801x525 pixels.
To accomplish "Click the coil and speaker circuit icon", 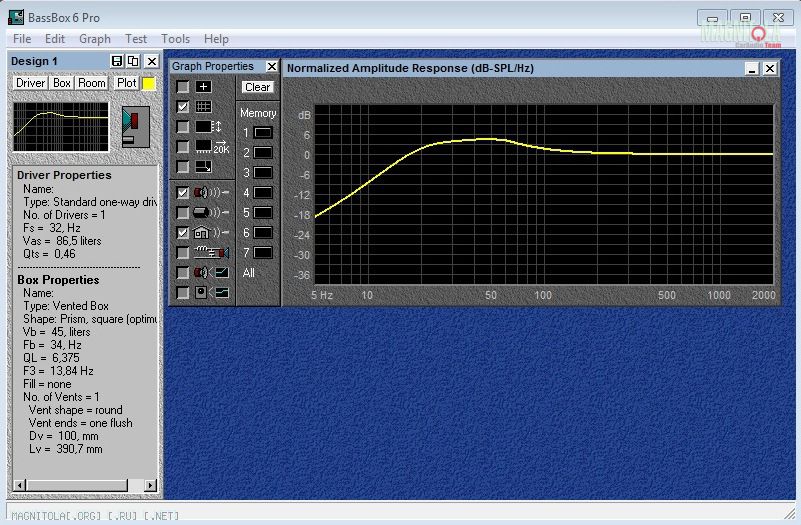I will click(x=211, y=253).
